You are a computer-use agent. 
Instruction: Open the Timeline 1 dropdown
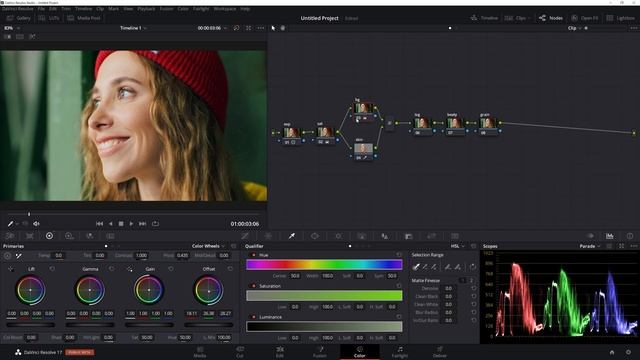coord(133,28)
